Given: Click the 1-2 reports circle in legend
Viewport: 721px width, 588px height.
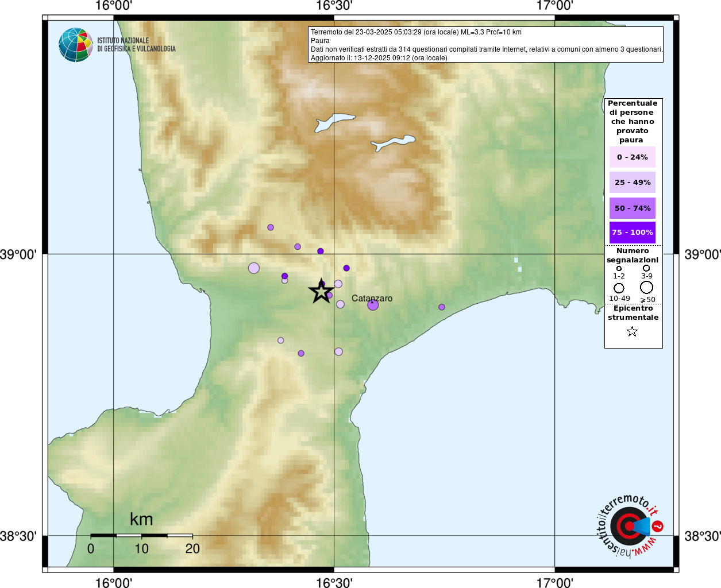Looking at the screenshot, I should tap(619, 268).
